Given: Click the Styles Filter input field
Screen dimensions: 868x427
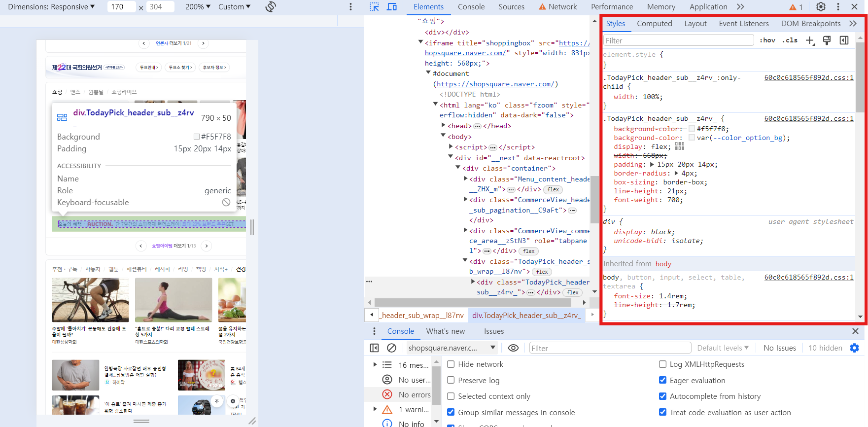Looking at the screenshot, I should (x=678, y=40).
